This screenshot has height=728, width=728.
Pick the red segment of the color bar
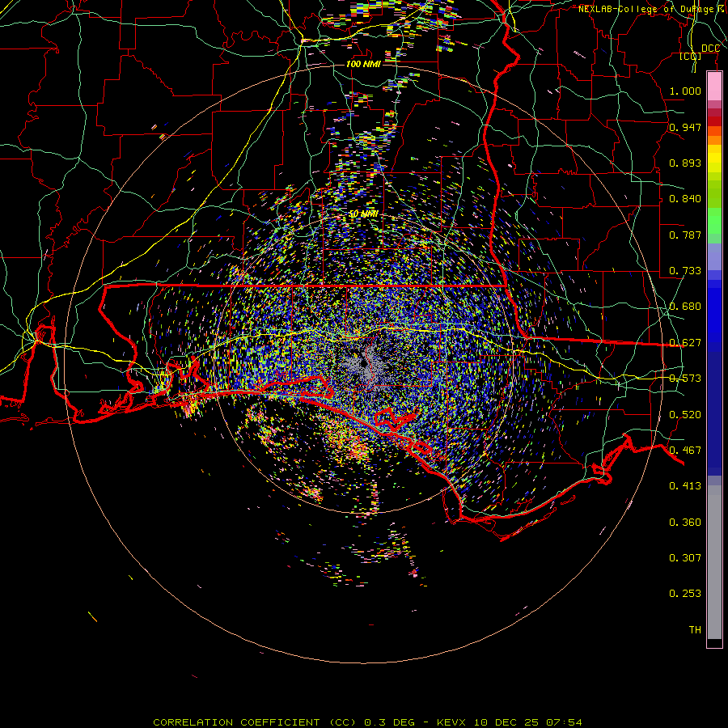(x=714, y=121)
